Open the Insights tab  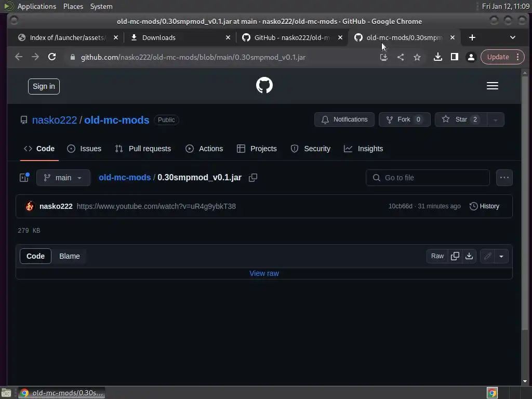click(x=363, y=149)
